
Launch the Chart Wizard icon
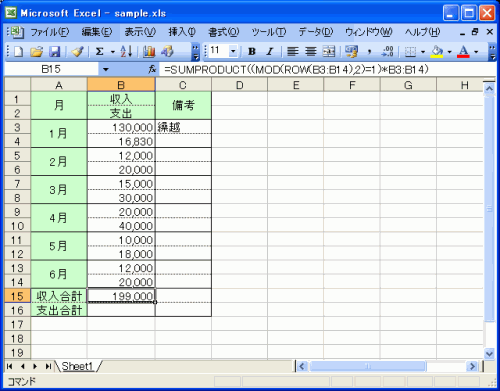coord(149,52)
